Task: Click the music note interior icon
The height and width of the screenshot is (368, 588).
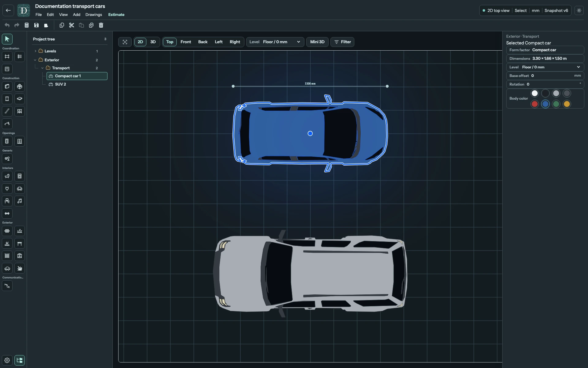Action: [x=20, y=201]
